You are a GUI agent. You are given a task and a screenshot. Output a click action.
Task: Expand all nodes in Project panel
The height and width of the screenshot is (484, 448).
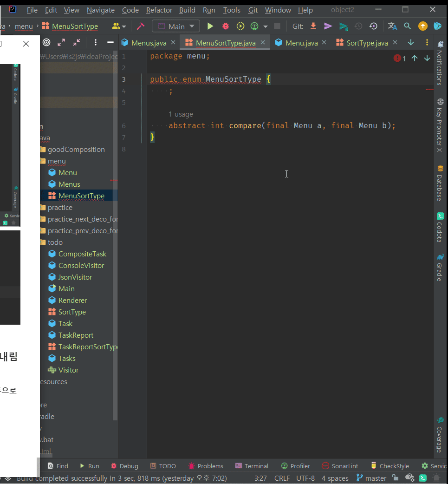click(61, 42)
